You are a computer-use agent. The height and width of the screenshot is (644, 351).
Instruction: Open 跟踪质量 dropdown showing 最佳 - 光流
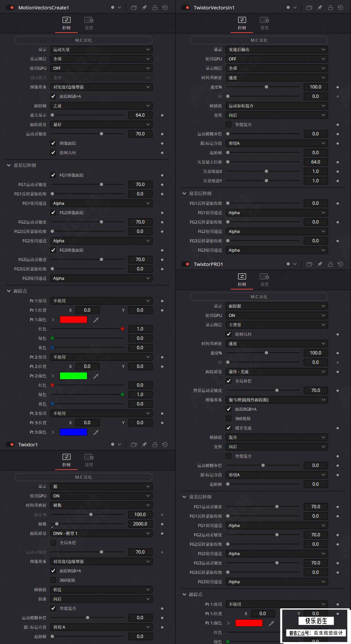pyautogui.click(x=277, y=372)
